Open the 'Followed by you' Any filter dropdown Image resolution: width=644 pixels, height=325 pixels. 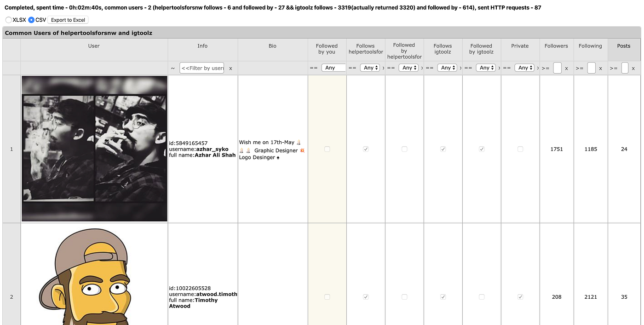(x=333, y=68)
